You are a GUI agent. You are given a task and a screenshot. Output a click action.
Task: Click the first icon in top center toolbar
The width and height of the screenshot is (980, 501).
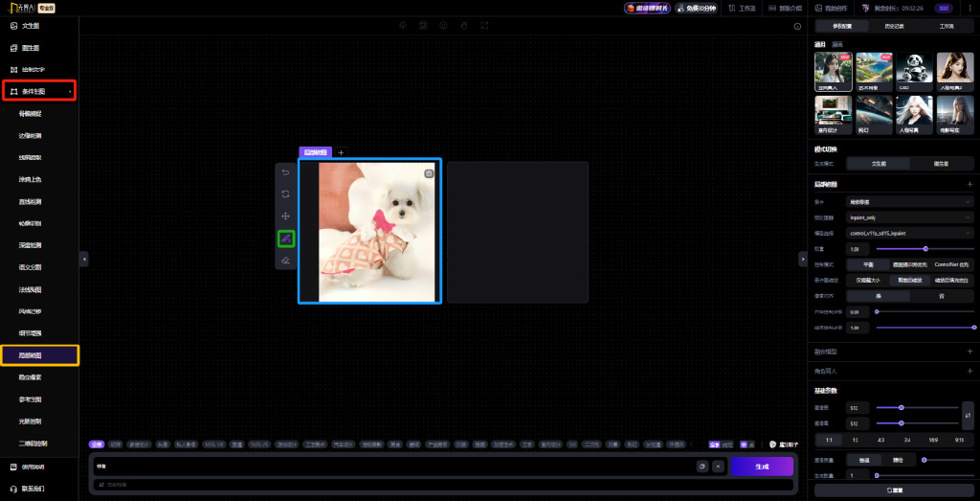click(403, 26)
